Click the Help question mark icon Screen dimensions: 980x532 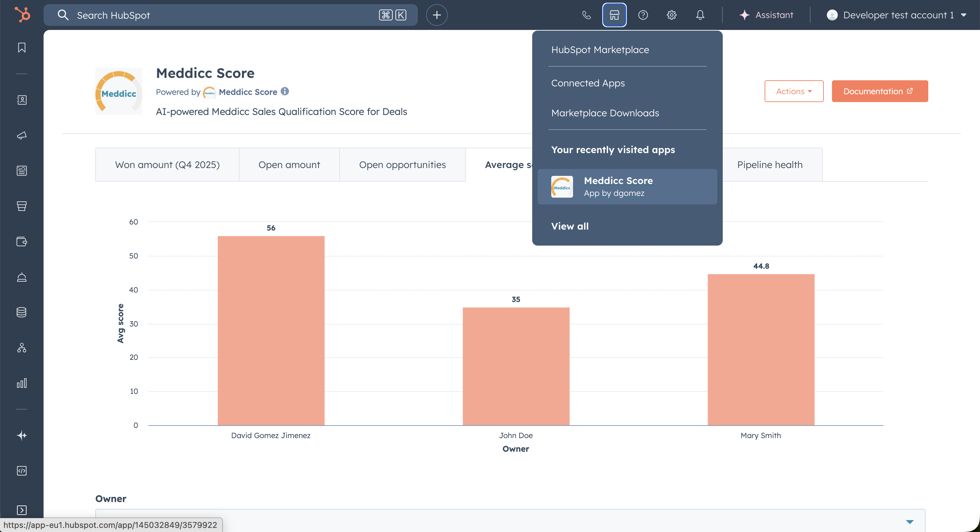[x=643, y=15]
